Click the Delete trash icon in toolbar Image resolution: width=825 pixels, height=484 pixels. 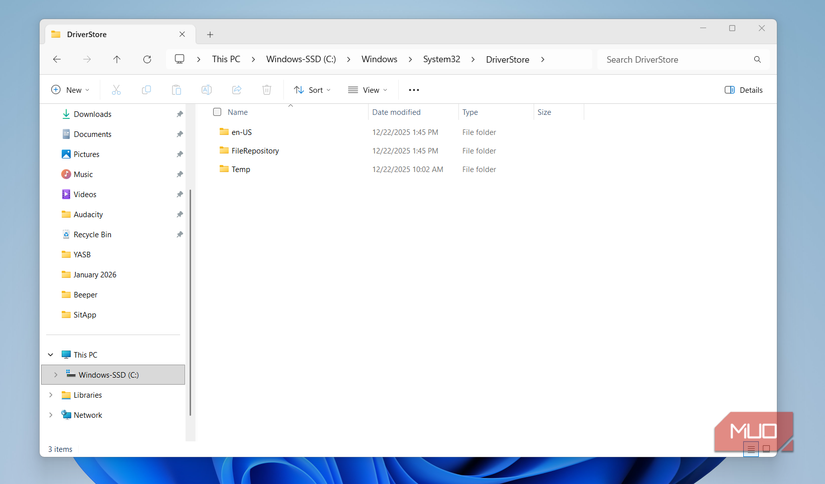(x=267, y=90)
